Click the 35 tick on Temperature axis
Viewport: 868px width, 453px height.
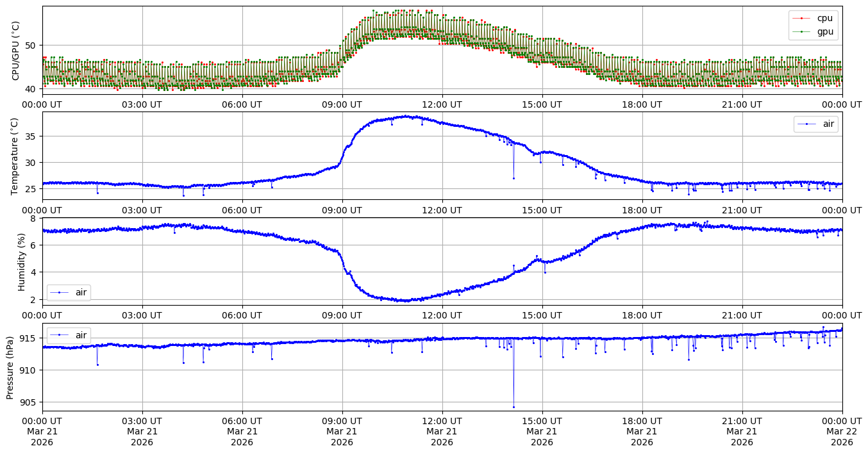coord(31,136)
